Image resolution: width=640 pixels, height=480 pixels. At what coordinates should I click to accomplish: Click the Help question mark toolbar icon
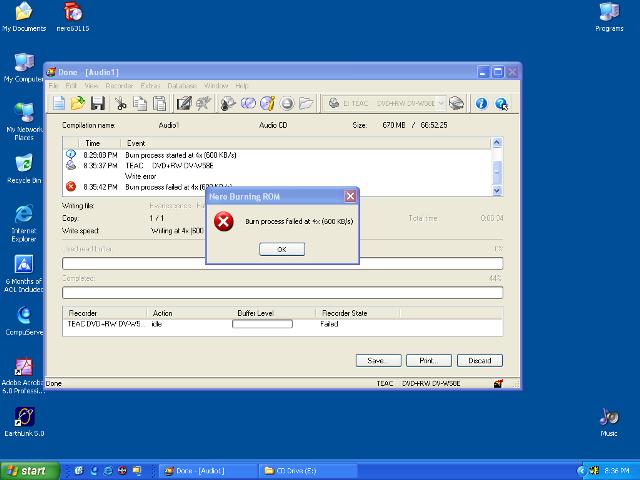pyautogui.click(x=501, y=104)
